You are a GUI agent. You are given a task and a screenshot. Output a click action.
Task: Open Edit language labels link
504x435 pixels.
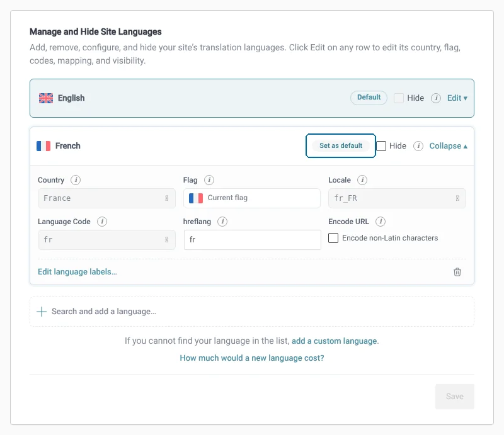coord(77,272)
